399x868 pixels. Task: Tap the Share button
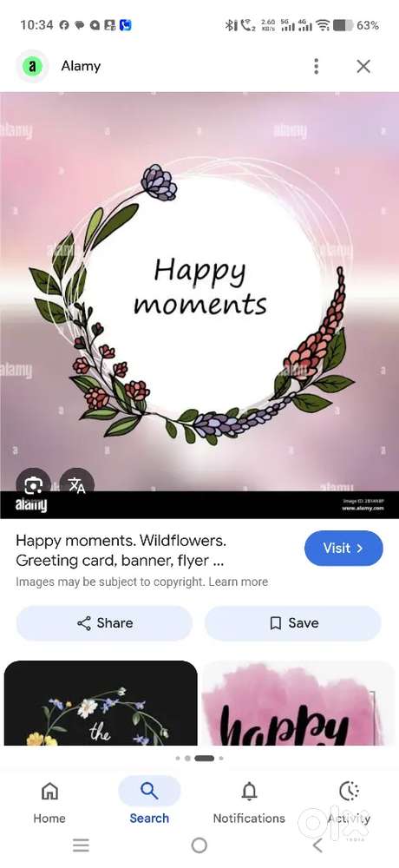coord(104,623)
